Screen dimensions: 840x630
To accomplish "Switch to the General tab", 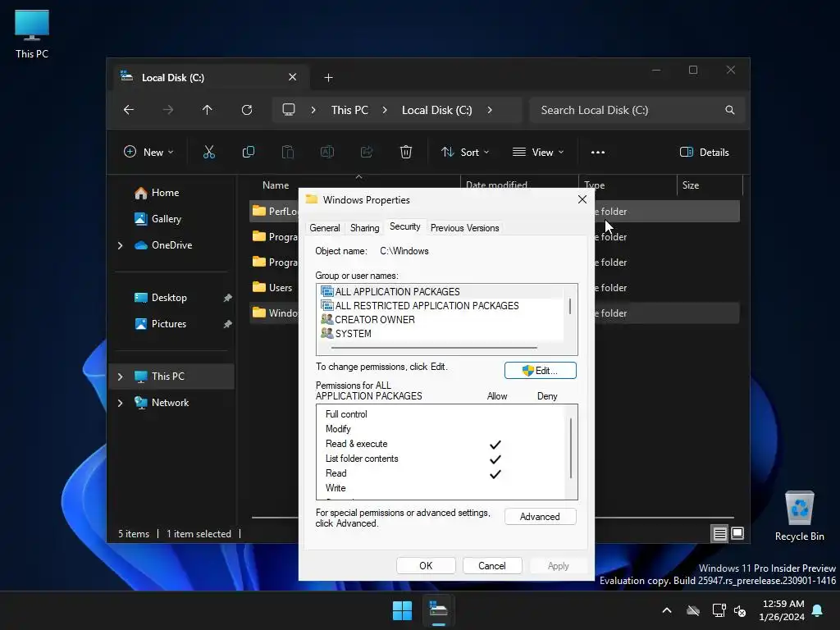I will point(325,228).
